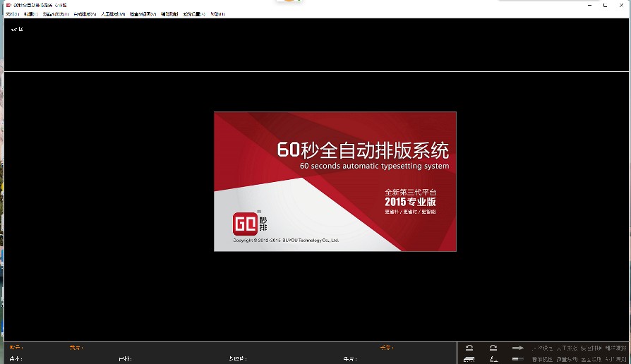This screenshot has width=631, height=364.
Task: Click the half-filled bar icon below the arrow
Action: pyautogui.click(x=517, y=359)
